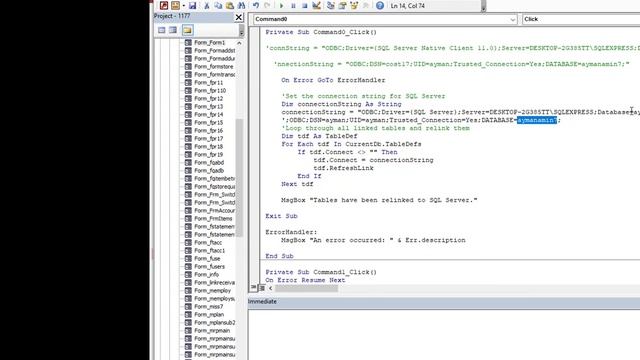The image size is (640, 360).
Task: Select Form_ftacc1 tree item
Action: click(x=209, y=251)
